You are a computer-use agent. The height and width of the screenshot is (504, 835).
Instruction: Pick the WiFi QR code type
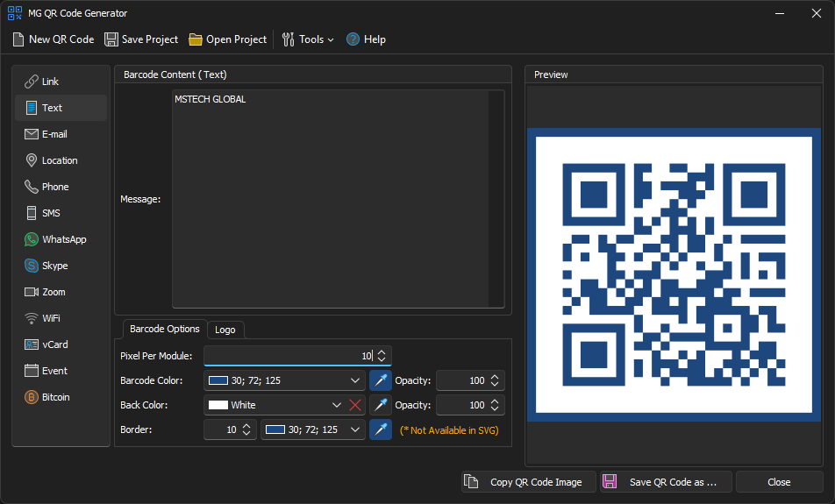[61, 318]
